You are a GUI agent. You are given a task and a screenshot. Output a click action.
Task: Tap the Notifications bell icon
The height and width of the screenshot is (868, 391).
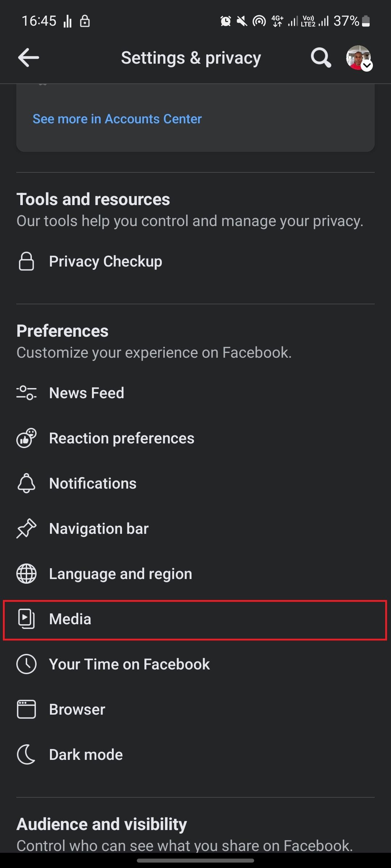(26, 484)
